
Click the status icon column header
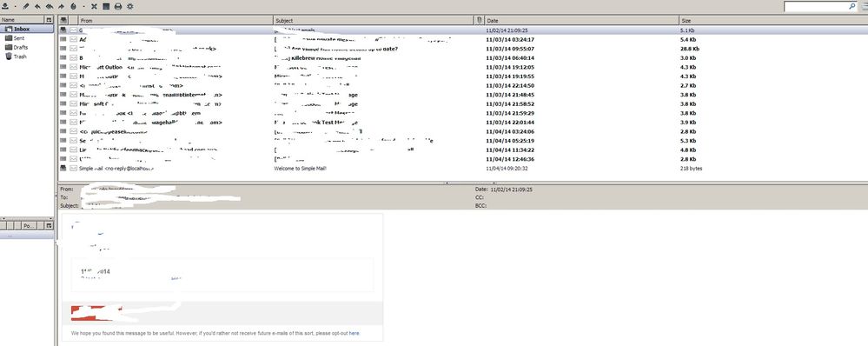tap(63, 21)
